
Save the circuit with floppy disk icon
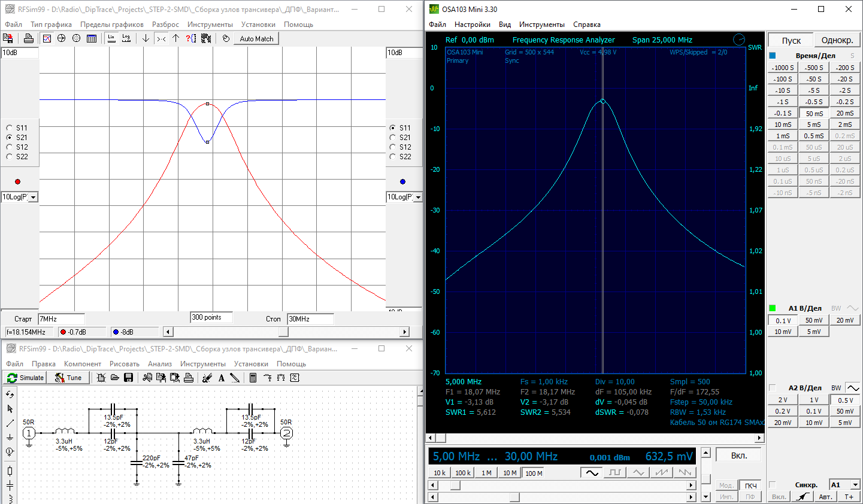(x=128, y=378)
